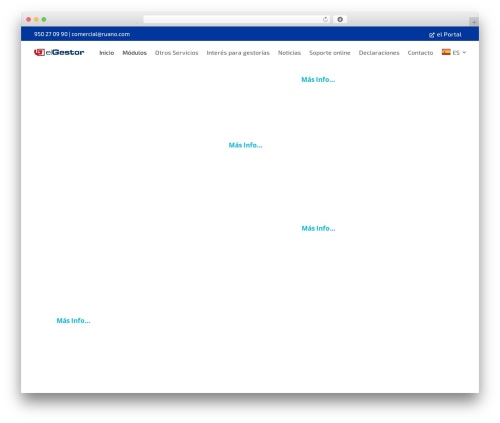Go to the Noticias page
The width and height of the screenshot is (500, 423).
289,53
